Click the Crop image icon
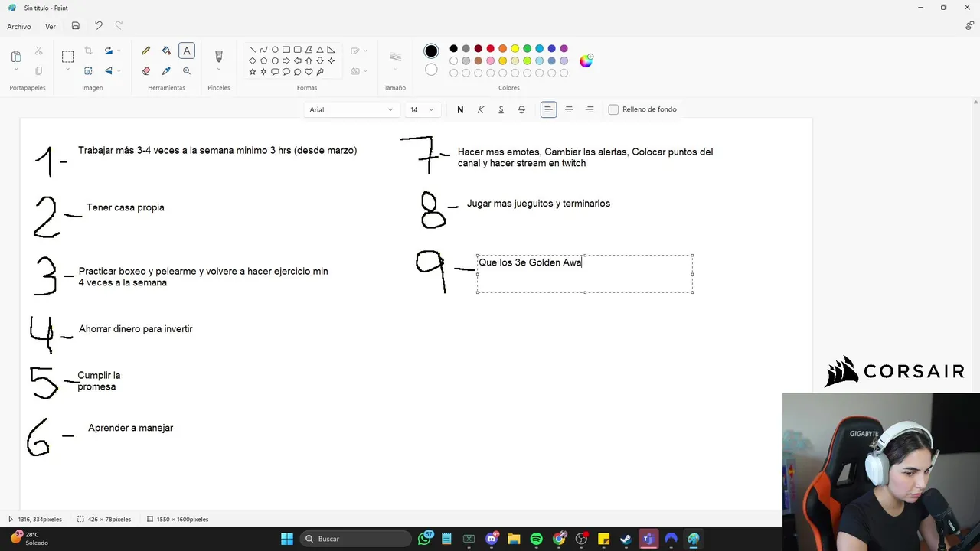The width and height of the screenshot is (980, 551). coord(88,51)
